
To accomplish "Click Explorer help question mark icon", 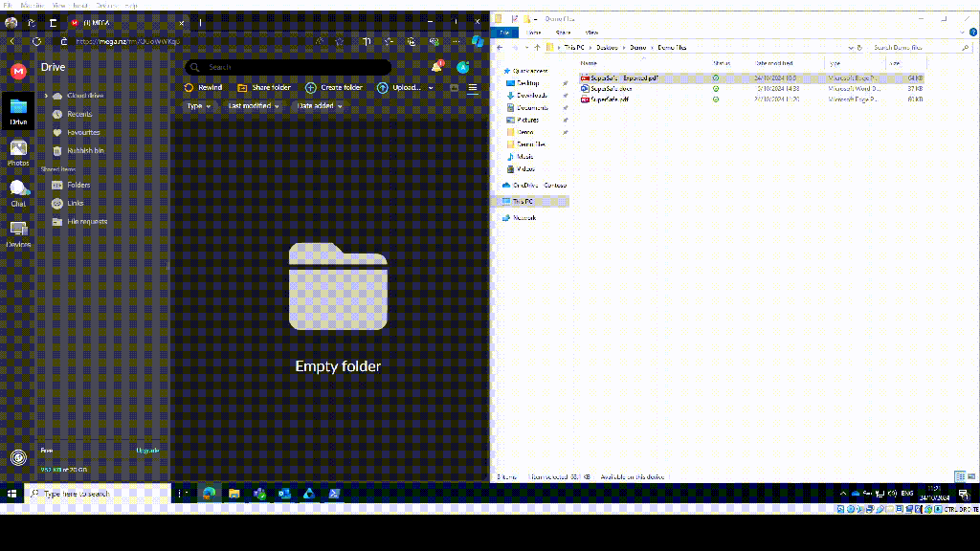I will (972, 33).
